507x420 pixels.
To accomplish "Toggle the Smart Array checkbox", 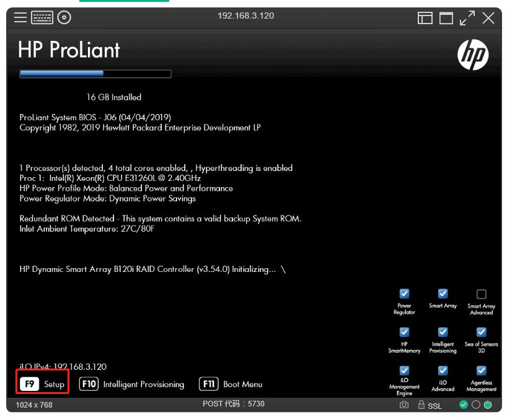I will pyautogui.click(x=443, y=294).
